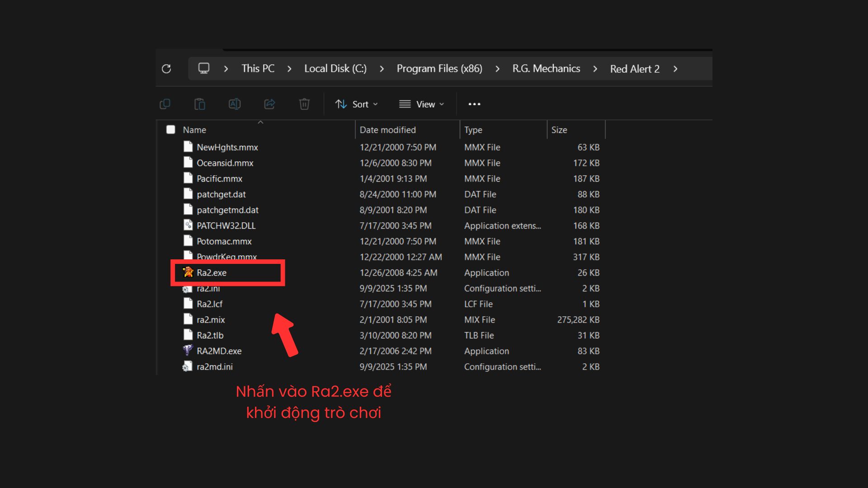The height and width of the screenshot is (488, 868).
Task: Select file name PATCHW32.DLL
Action: 226,225
